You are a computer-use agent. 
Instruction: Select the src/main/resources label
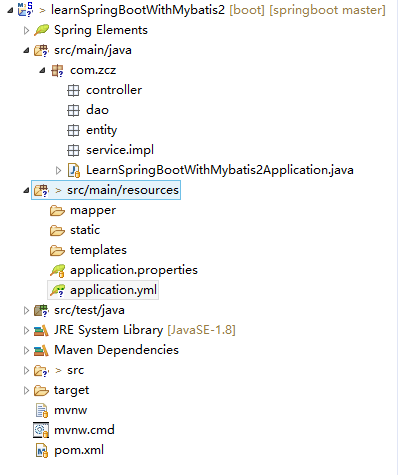(123, 190)
